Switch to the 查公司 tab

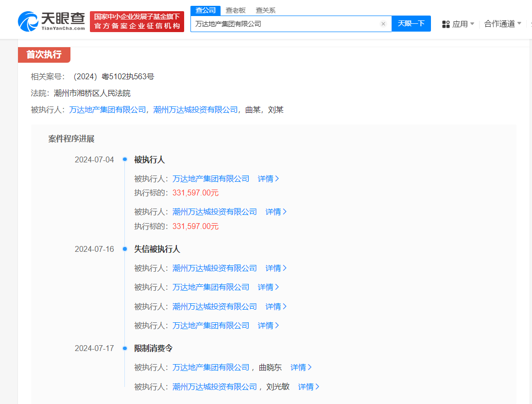(205, 10)
